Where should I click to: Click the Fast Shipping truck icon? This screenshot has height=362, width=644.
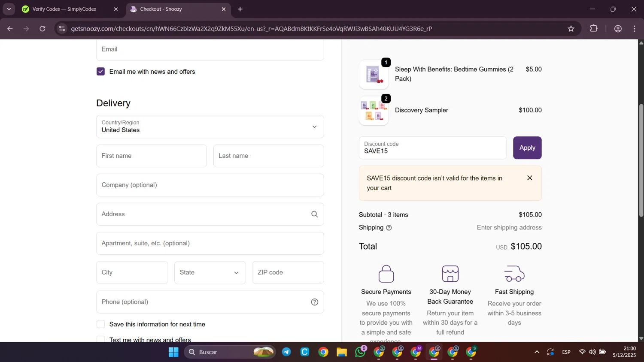tap(514, 274)
